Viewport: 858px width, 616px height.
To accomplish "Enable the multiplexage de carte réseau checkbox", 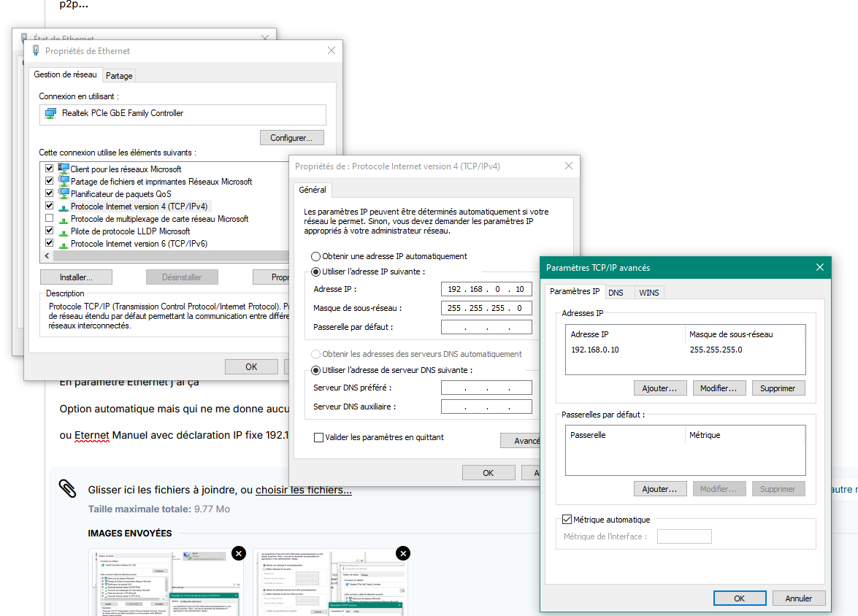I will (x=49, y=218).
